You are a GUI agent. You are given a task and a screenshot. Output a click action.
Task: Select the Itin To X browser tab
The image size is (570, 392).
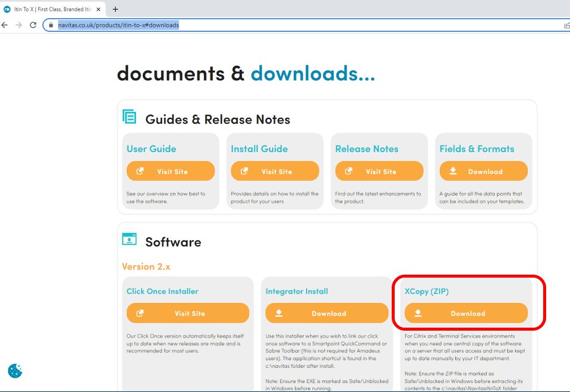pos(53,10)
